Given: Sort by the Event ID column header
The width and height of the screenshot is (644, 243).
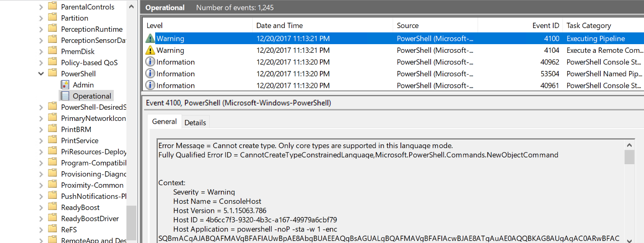Looking at the screenshot, I should click(x=545, y=26).
